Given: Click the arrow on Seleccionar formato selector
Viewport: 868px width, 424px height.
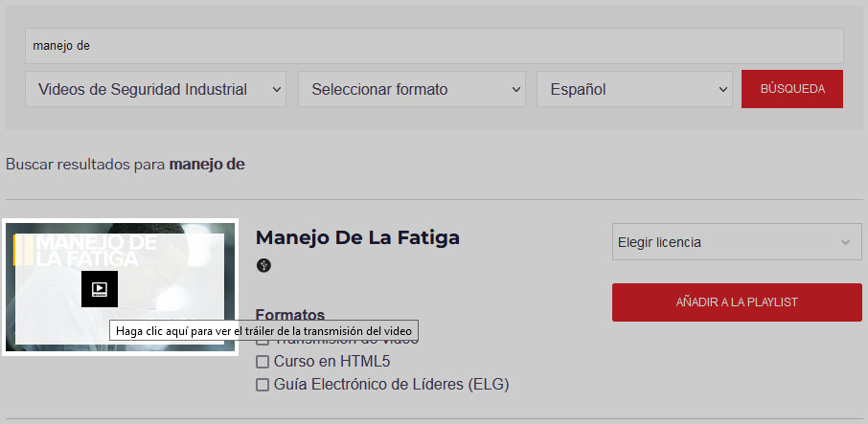Looking at the screenshot, I should click(516, 89).
